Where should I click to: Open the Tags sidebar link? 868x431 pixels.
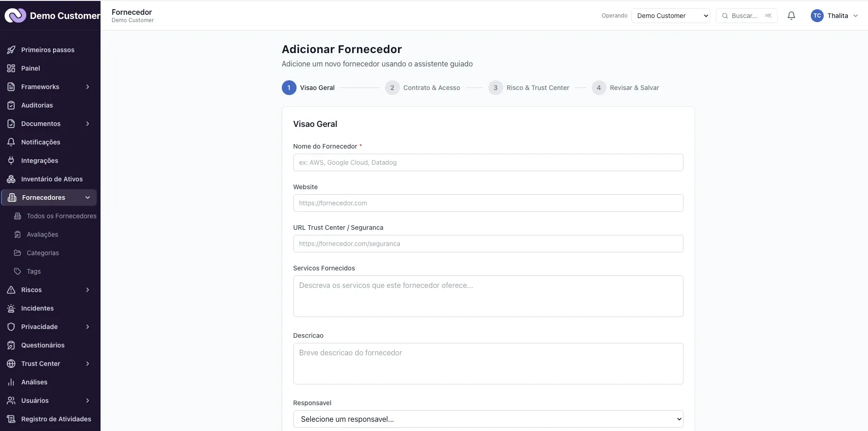pos(34,271)
